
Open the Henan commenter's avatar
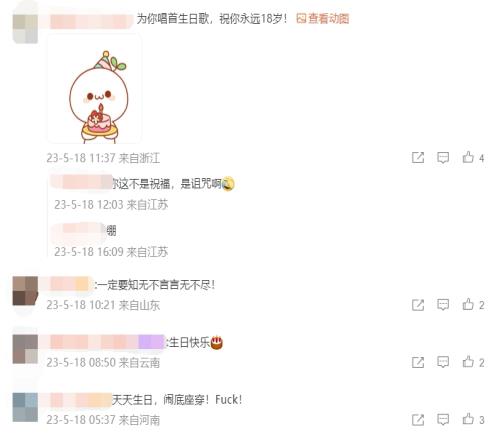pyautogui.click(x=25, y=407)
